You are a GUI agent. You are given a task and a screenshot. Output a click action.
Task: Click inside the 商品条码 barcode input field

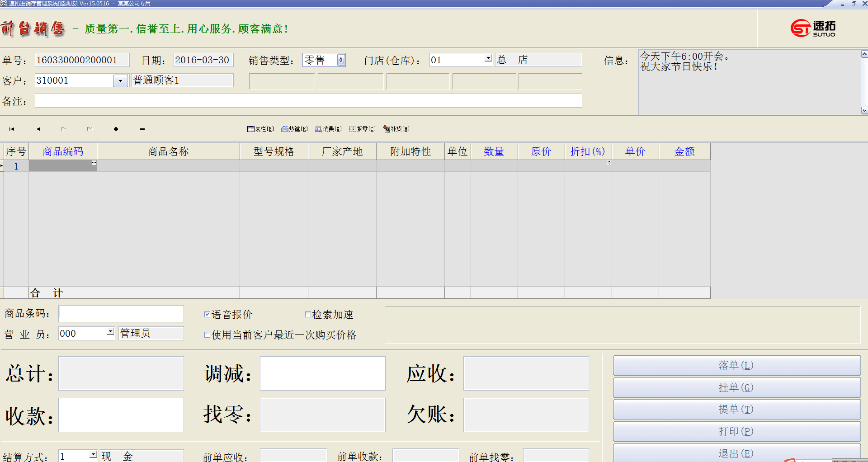point(121,313)
